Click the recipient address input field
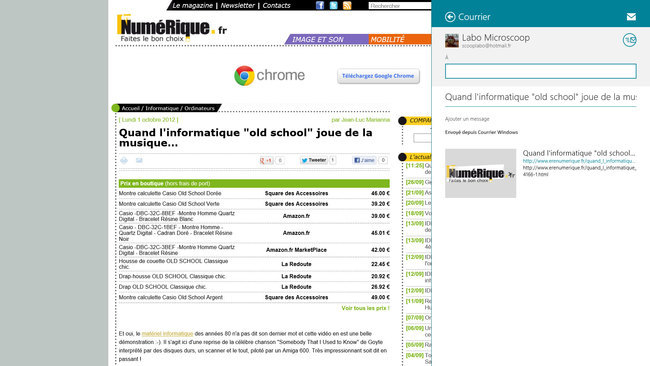 coord(541,71)
